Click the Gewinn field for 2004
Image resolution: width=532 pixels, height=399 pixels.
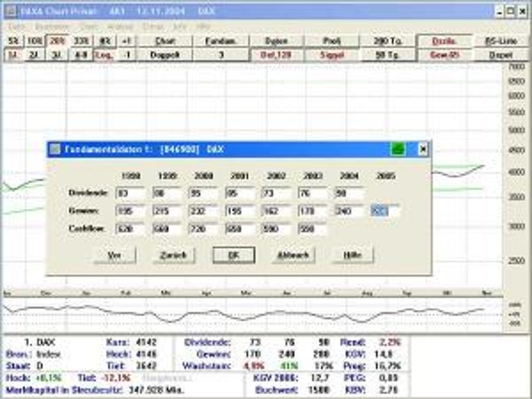click(x=349, y=211)
